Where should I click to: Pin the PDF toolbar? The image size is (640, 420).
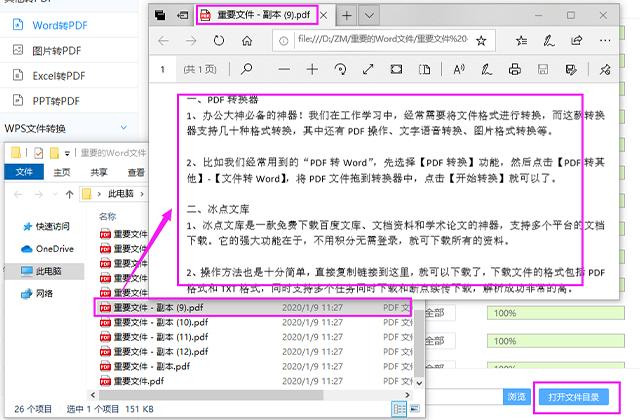tap(605, 69)
